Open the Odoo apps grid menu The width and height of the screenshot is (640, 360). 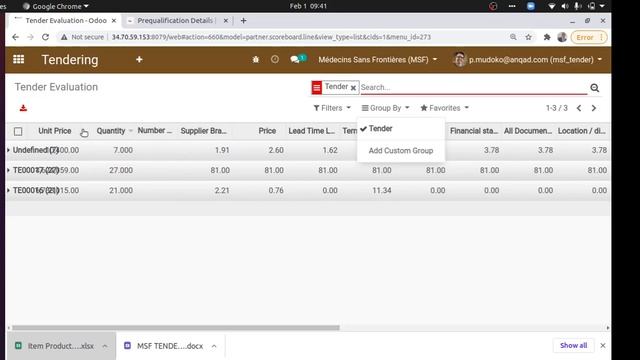click(18, 60)
